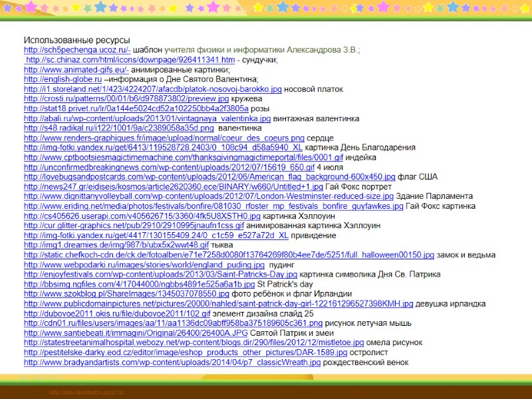
Task: Click the img-fotki.yandex.ru 4417 link
Action: [x=156, y=235]
